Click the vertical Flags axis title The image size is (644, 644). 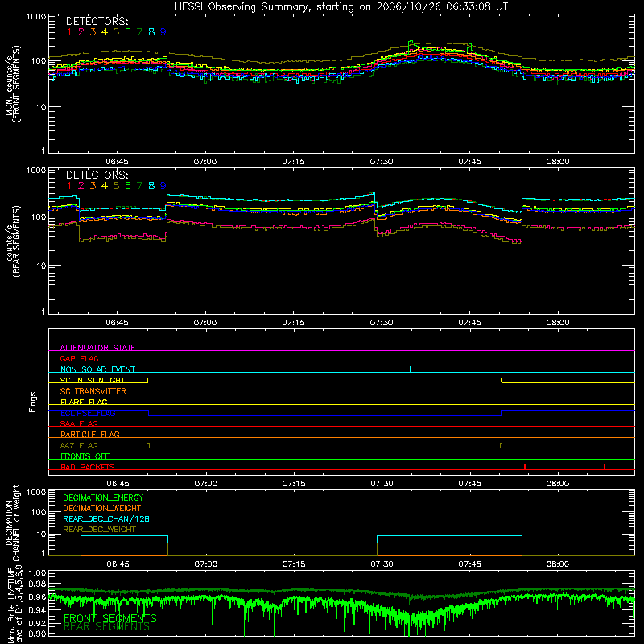pos(33,402)
